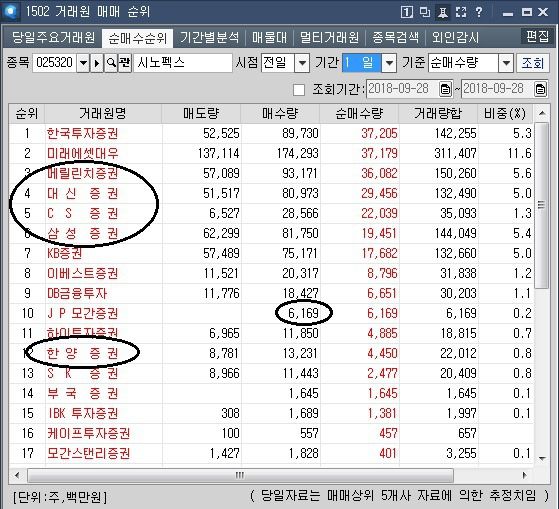Viewport: 559px width, 509px height.
Task: Select the DB금융투자 row
Action: [x=271, y=293]
